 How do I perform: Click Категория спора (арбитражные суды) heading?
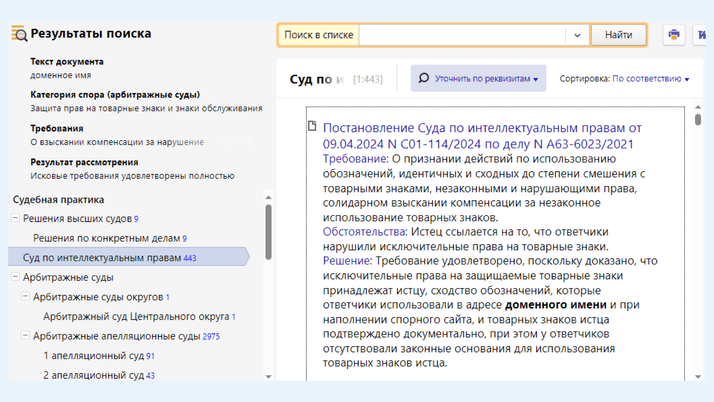click(x=115, y=95)
